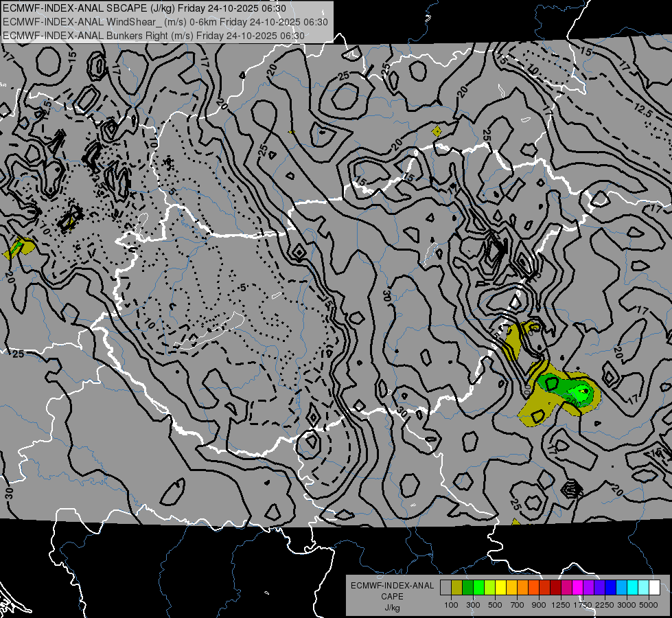Click the legend value 700
This screenshot has height=618, width=672.
[x=518, y=605]
